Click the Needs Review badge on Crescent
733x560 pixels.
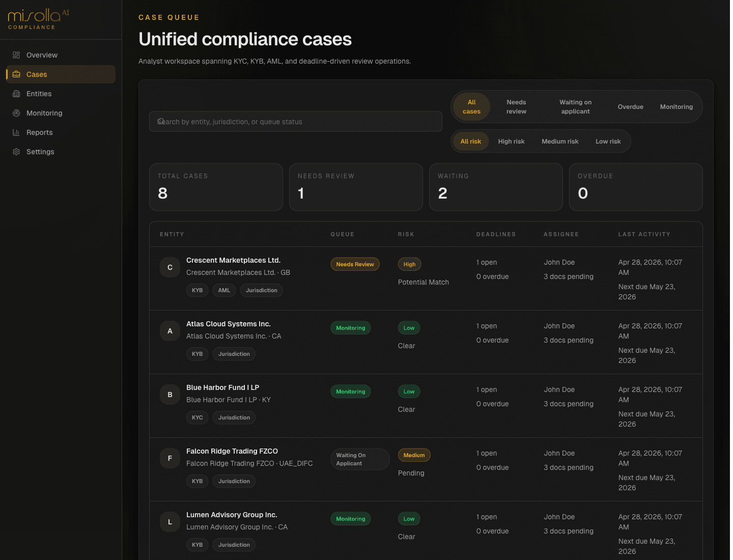[355, 264]
